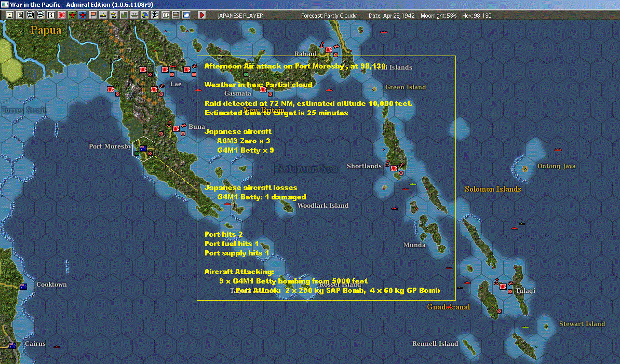Click 'Estimated time to target is 25 minutes'
This screenshot has height=364, width=620.
coord(276,113)
